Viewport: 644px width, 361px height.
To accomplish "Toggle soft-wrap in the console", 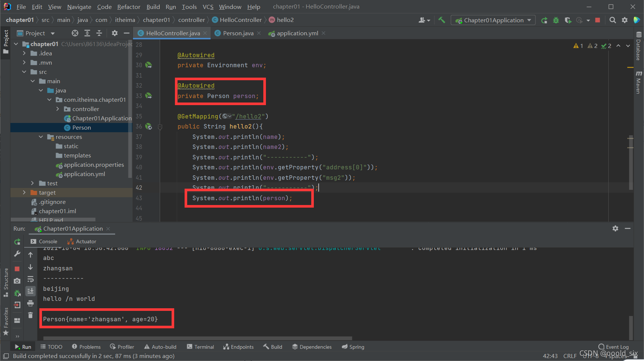I will point(30,279).
